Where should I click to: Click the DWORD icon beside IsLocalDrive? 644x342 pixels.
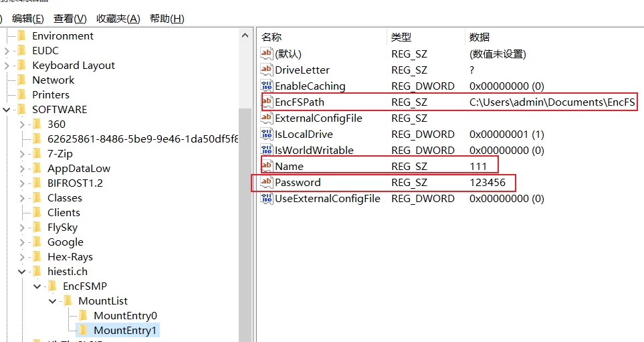[x=267, y=135]
